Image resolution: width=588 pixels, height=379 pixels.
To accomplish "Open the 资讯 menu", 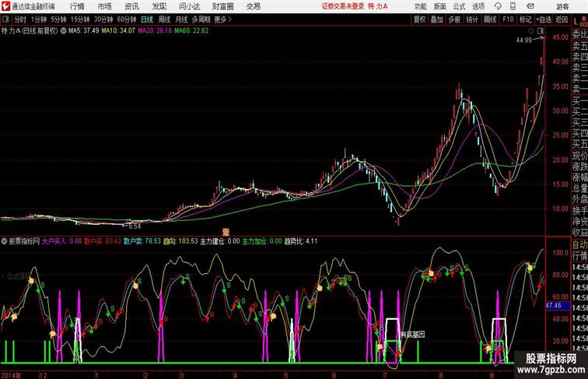I will pyautogui.click(x=131, y=6).
